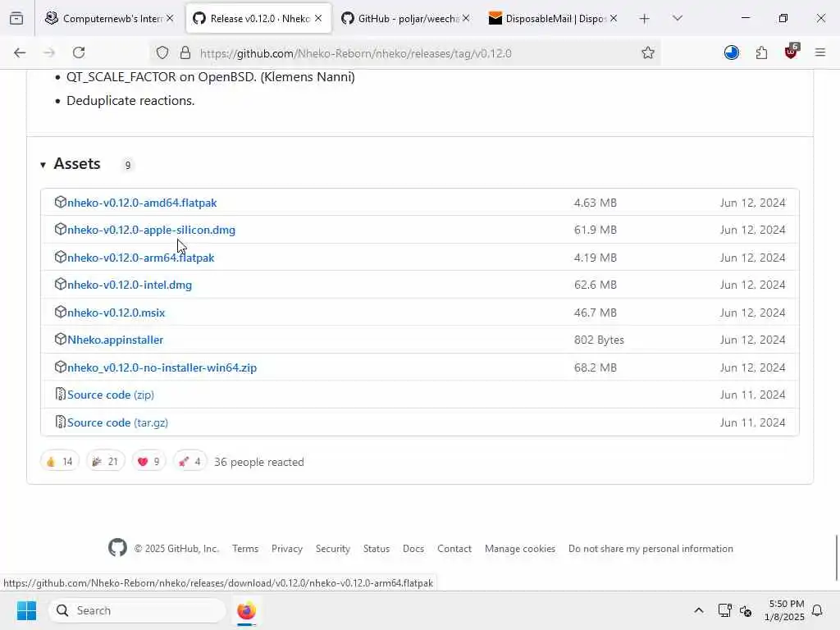Click Manage cookies in footer
The height and width of the screenshot is (630, 840).
click(x=519, y=549)
